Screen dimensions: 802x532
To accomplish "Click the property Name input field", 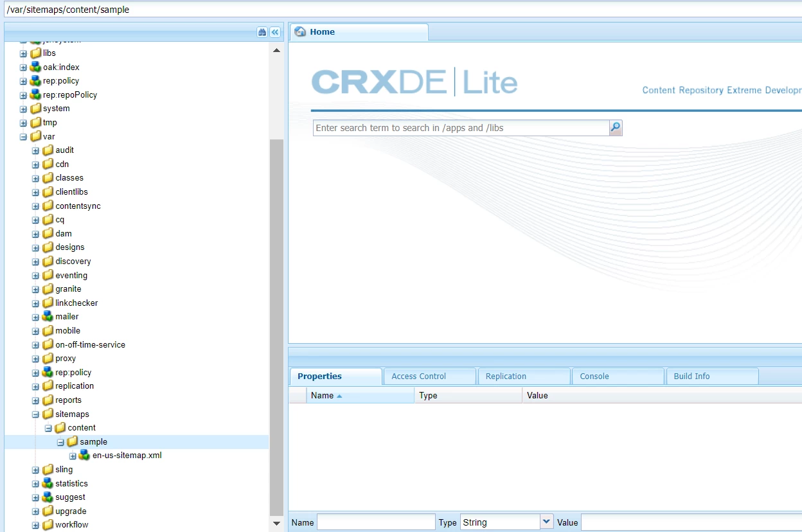I will click(x=376, y=522).
